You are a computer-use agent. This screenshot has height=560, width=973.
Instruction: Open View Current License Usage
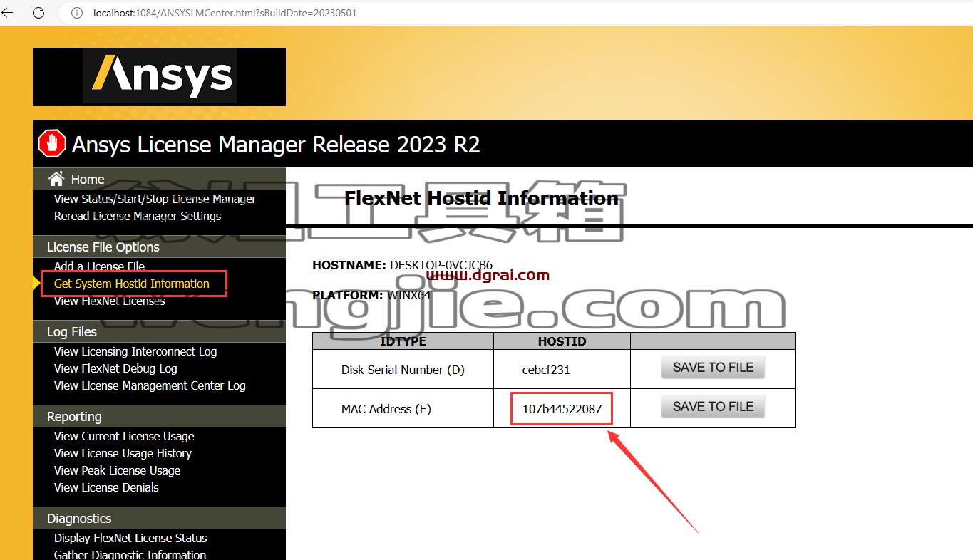pyautogui.click(x=124, y=436)
